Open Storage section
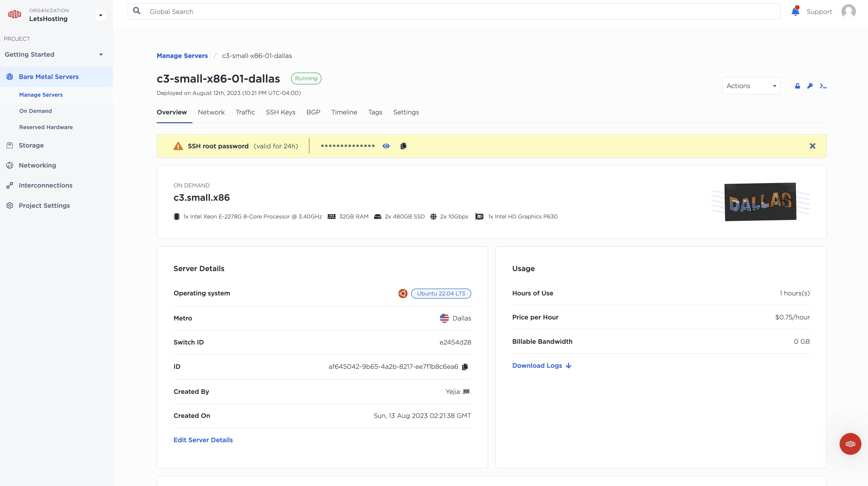 pyautogui.click(x=31, y=145)
